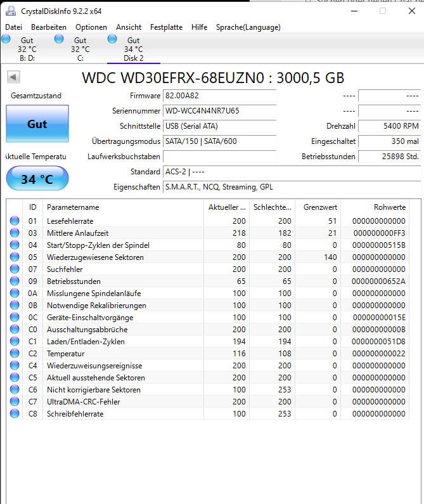Click the Grenzwert column header
This screenshot has height=504, width=424.
(x=318, y=207)
